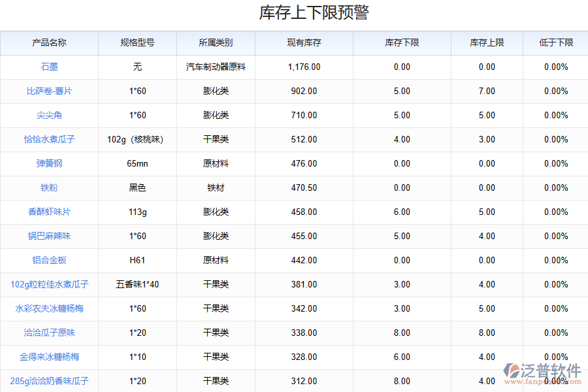Select the 比萨卷-薯片 product link

pos(48,91)
